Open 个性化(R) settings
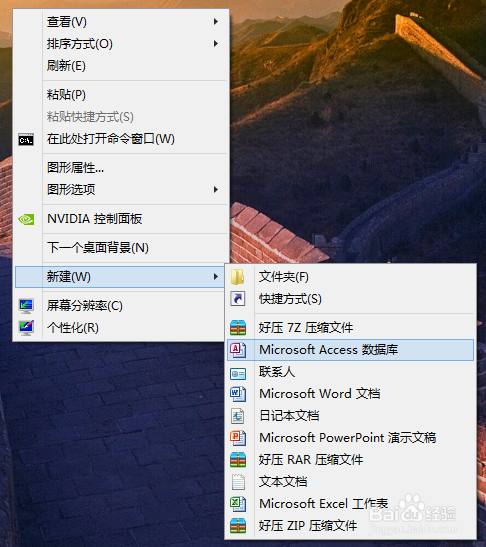Screen dimensions: 486x547 click(121, 328)
